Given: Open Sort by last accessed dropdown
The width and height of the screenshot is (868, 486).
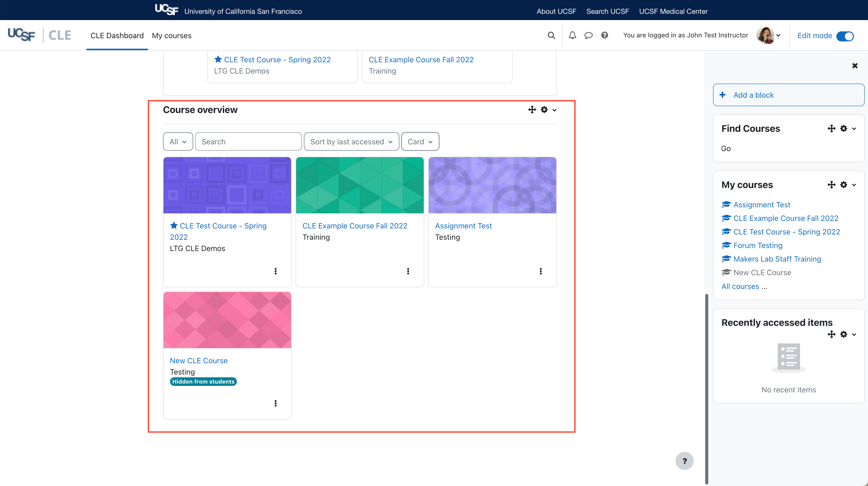Looking at the screenshot, I should click(x=351, y=141).
